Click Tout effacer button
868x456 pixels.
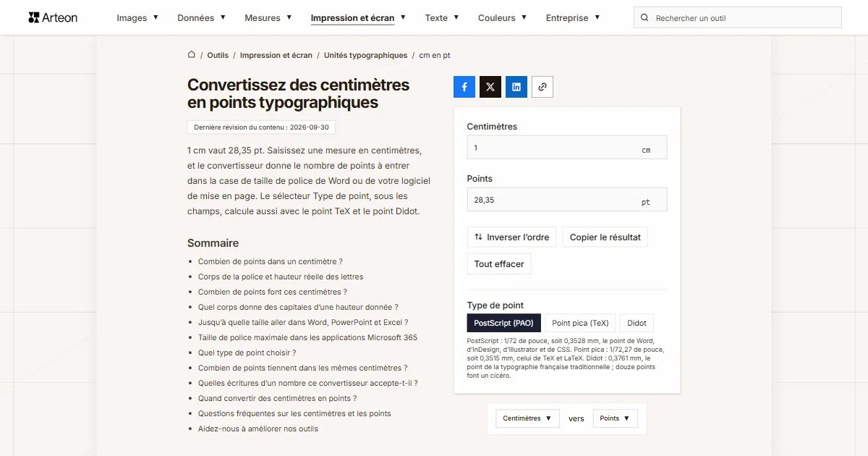(499, 263)
